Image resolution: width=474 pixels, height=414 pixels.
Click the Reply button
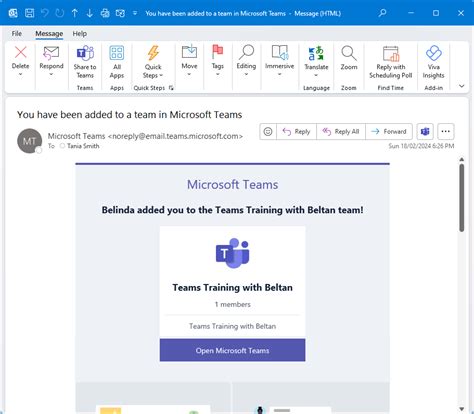tap(296, 131)
